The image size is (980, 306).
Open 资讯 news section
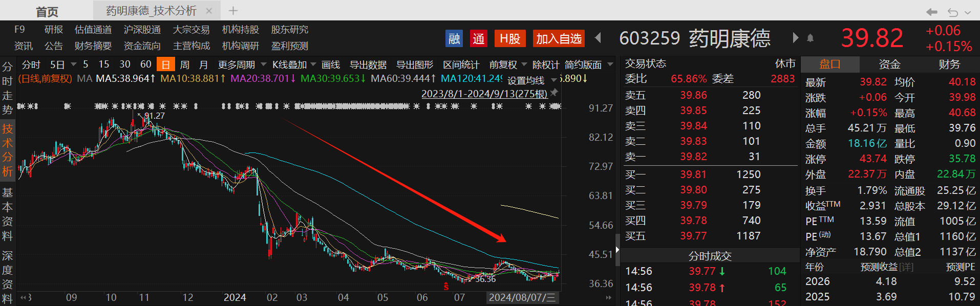[24, 46]
